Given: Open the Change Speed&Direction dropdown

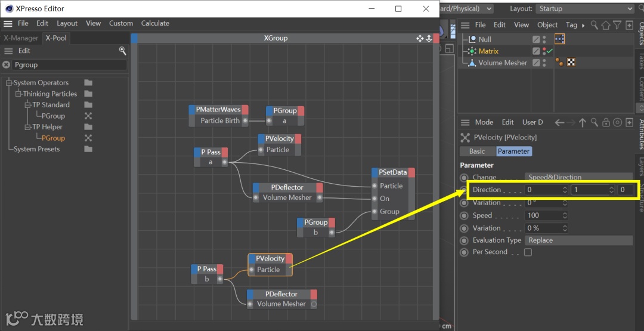Looking at the screenshot, I should pyautogui.click(x=578, y=177).
